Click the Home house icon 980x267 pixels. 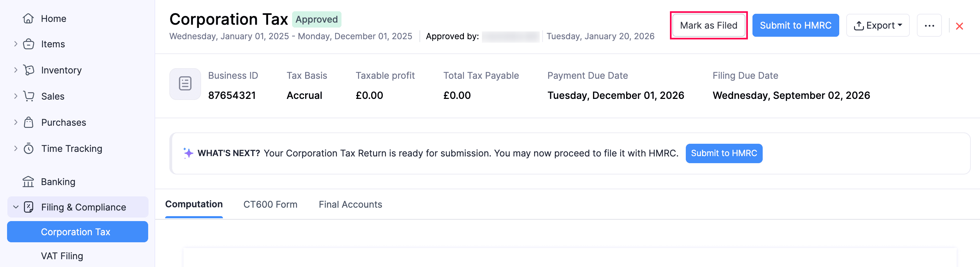coord(28,18)
